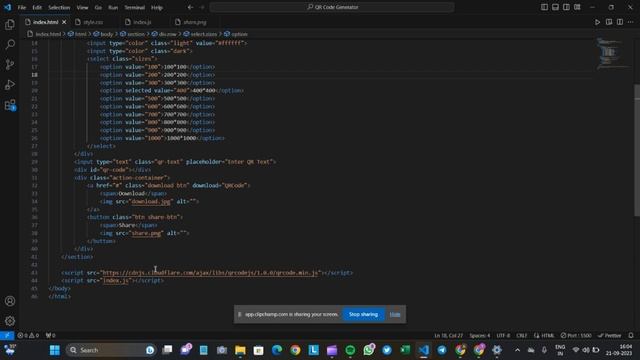Follow the share.png image source link
Screen dimensions: 640x360
[x=146, y=233]
